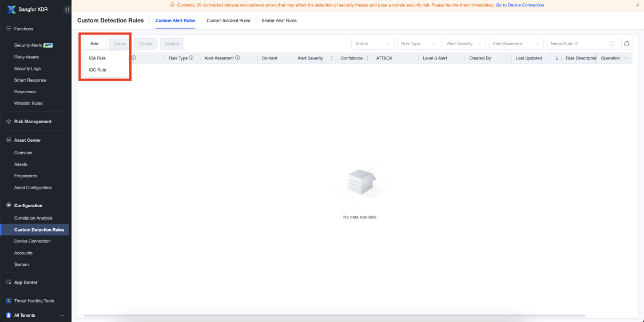
Task: Select IOC Rule from Add menu
Action: click(97, 70)
